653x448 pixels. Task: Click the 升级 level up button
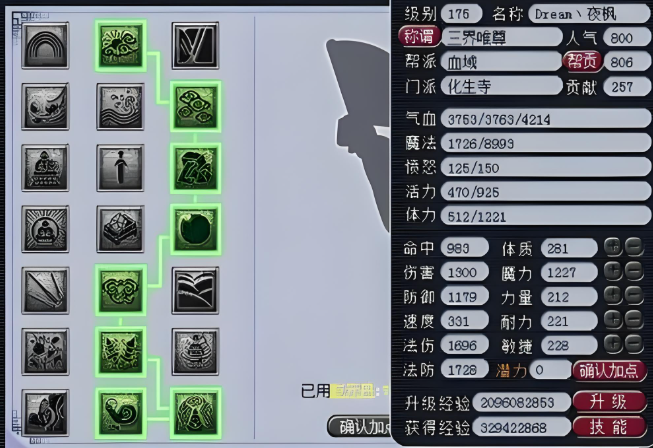(609, 402)
